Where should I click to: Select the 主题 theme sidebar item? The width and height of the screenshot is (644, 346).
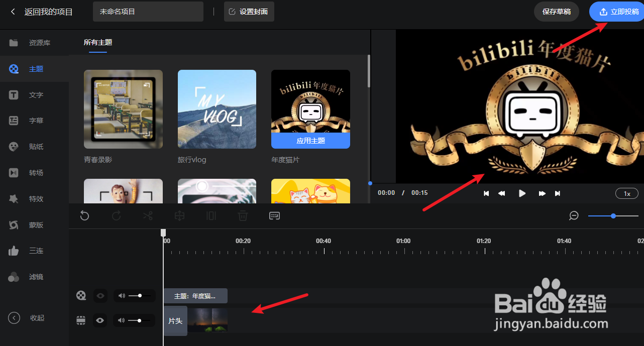pos(34,69)
